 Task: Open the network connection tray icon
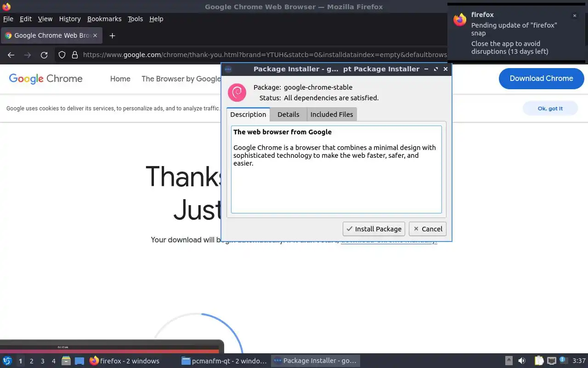tap(551, 361)
